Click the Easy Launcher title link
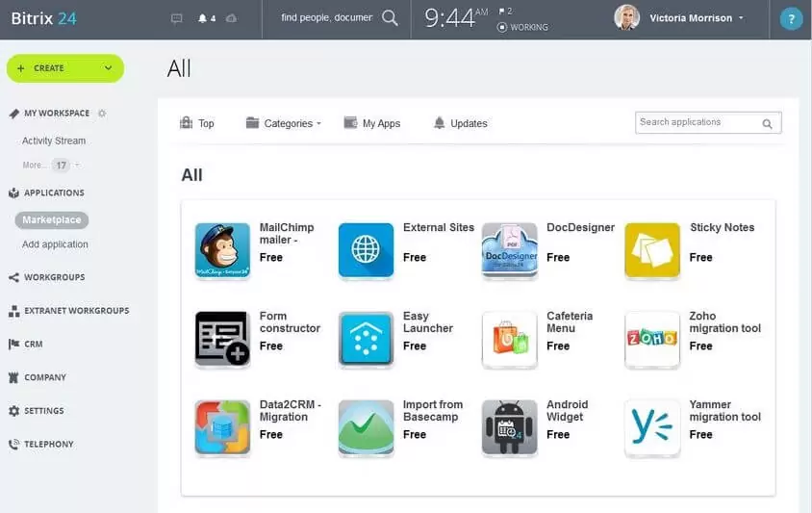 click(x=428, y=322)
